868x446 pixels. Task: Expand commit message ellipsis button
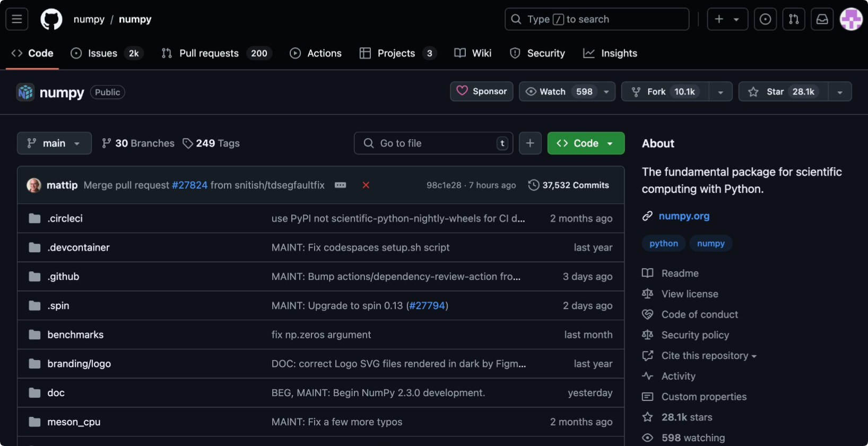[x=341, y=185]
